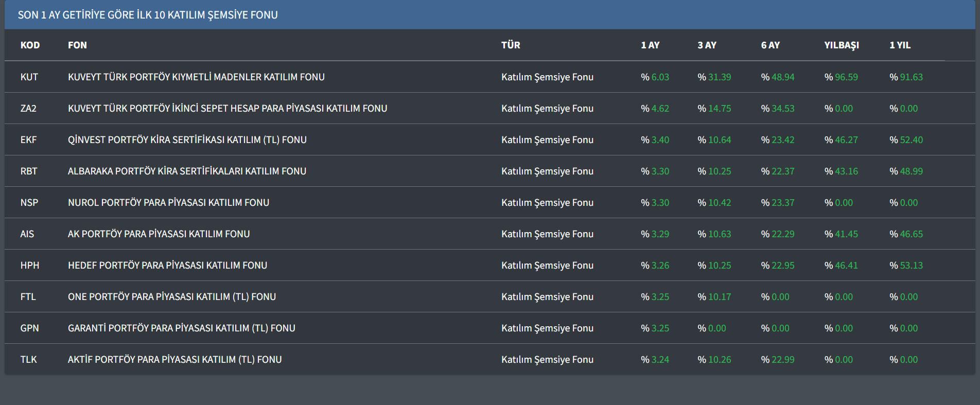Screen dimensions: 980x405
Task: Open Kuveyt Türk İkinci Sepet Hesap fund
Action: click(x=227, y=109)
